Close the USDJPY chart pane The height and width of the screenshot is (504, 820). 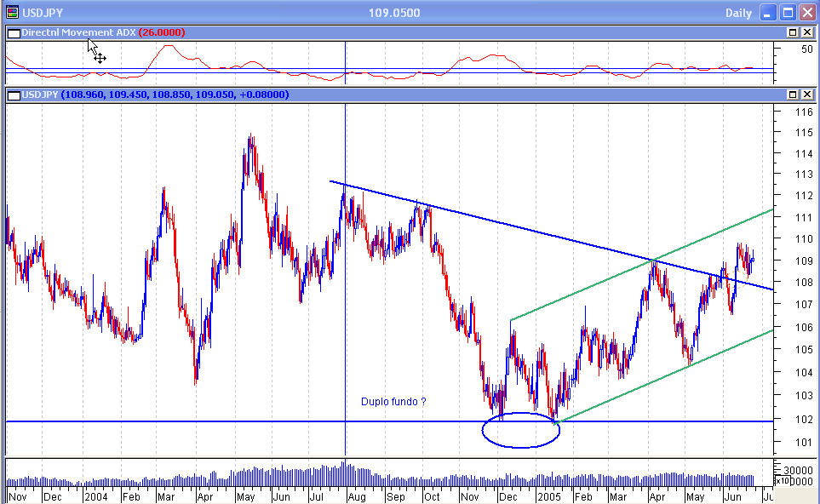pos(808,94)
